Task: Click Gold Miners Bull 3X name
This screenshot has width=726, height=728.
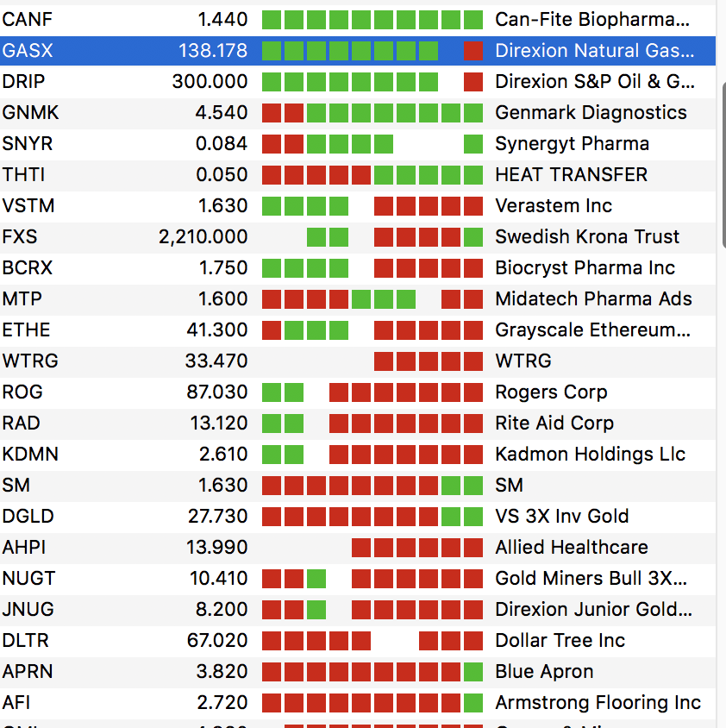Action: [x=591, y=579]
